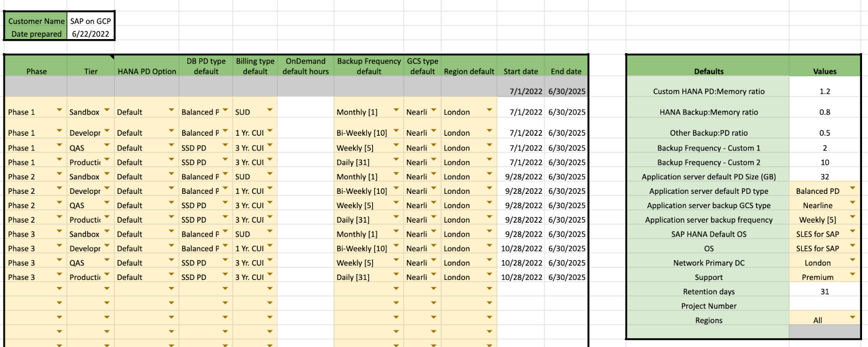Open Network Primary DC dropdown
Viewport: 868px width, 347px height.
coord(852,261)
